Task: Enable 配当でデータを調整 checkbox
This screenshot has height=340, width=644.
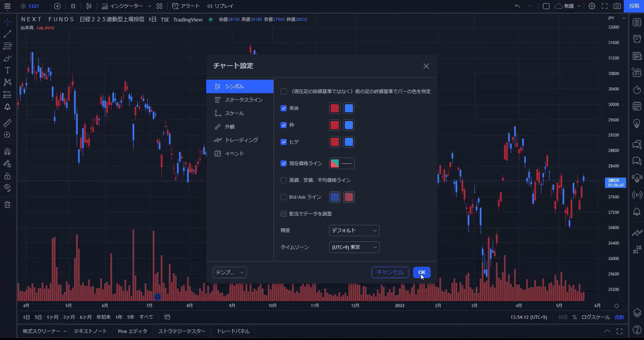Action: (x=283, y=214)
